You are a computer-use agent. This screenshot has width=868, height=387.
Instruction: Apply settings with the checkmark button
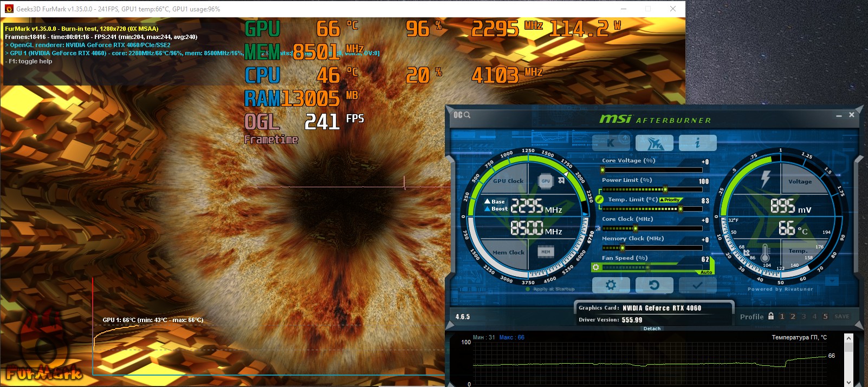point(698,285)
